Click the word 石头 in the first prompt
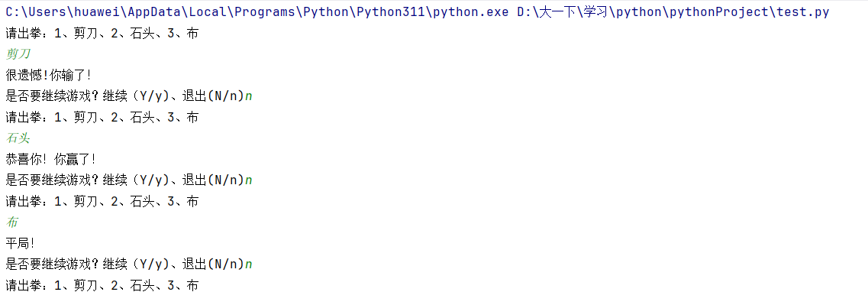Screen dimensions: 868x305 pyautogui.click(x=142, y=34)
